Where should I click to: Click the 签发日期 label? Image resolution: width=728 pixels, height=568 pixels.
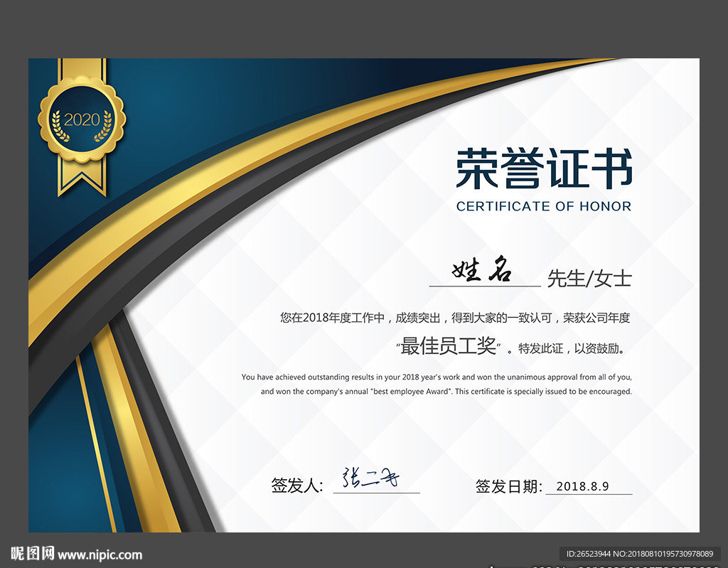tap(508, 487)
